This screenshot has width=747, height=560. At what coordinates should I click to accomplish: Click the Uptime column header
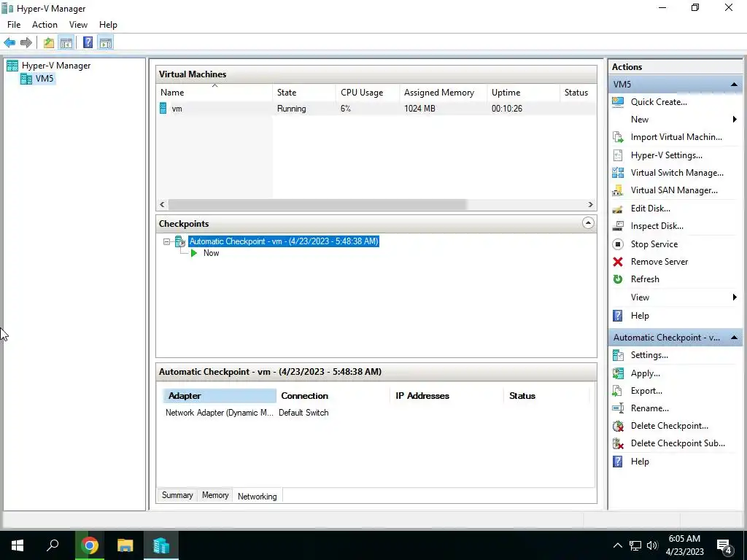coord(523,93)
